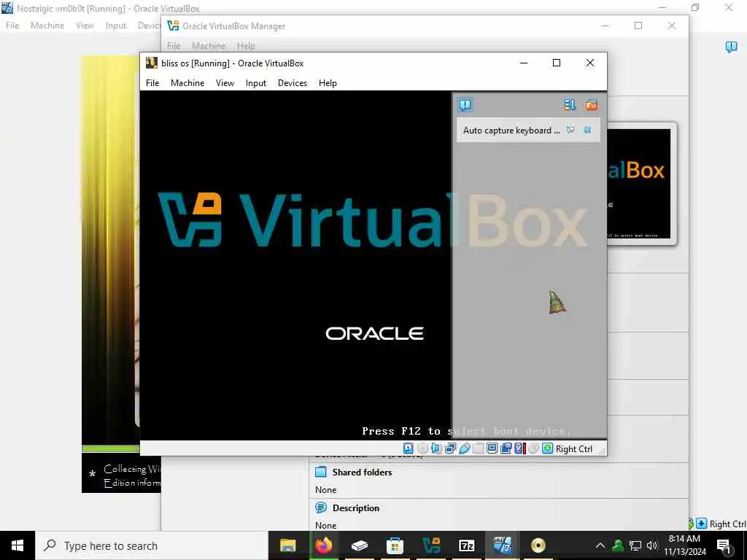Image resolution: width=747 pixels, height=560 pixels.
Task: Open File menu in bliss os window
Action: pyautogui.click(x=152, y=83)
